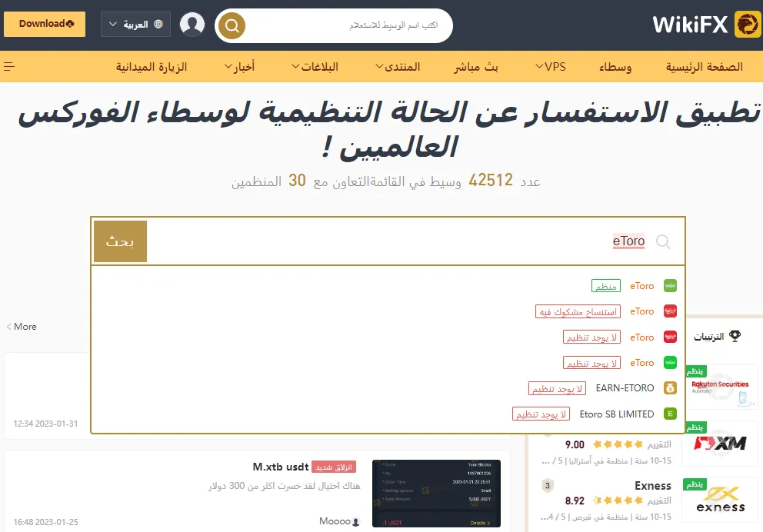Open the hamburger menu icon
The height and width of the screenshot is (532, 763).
[9, 67]
